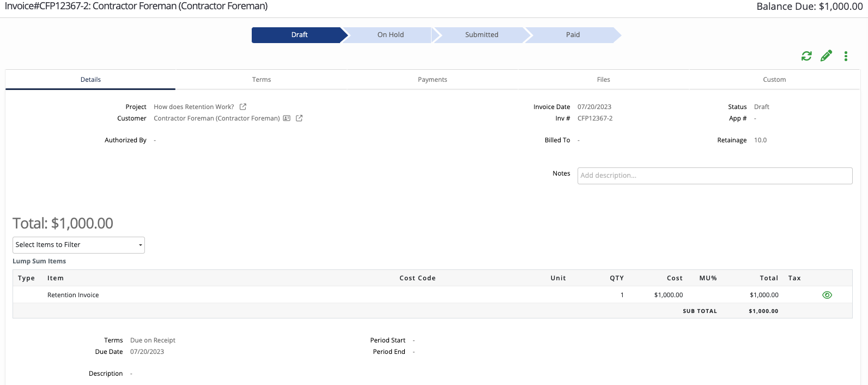Click the green refresh icon

806,56
